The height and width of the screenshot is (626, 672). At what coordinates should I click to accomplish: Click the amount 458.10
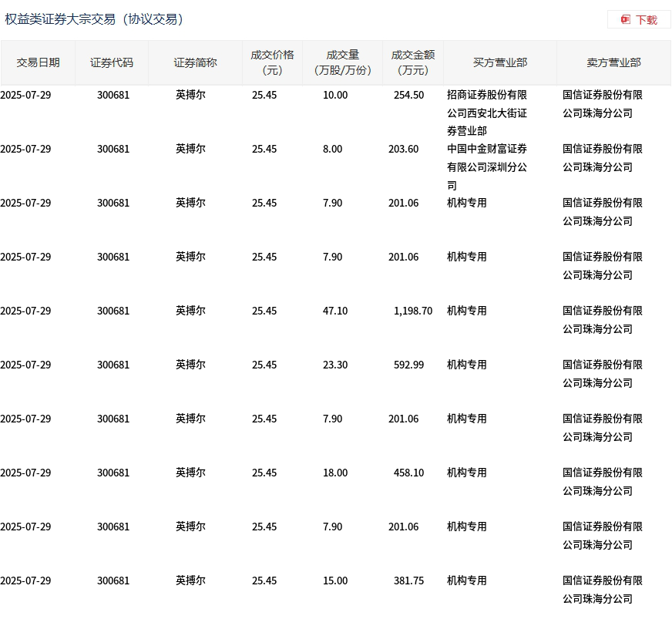coord(408,473)
